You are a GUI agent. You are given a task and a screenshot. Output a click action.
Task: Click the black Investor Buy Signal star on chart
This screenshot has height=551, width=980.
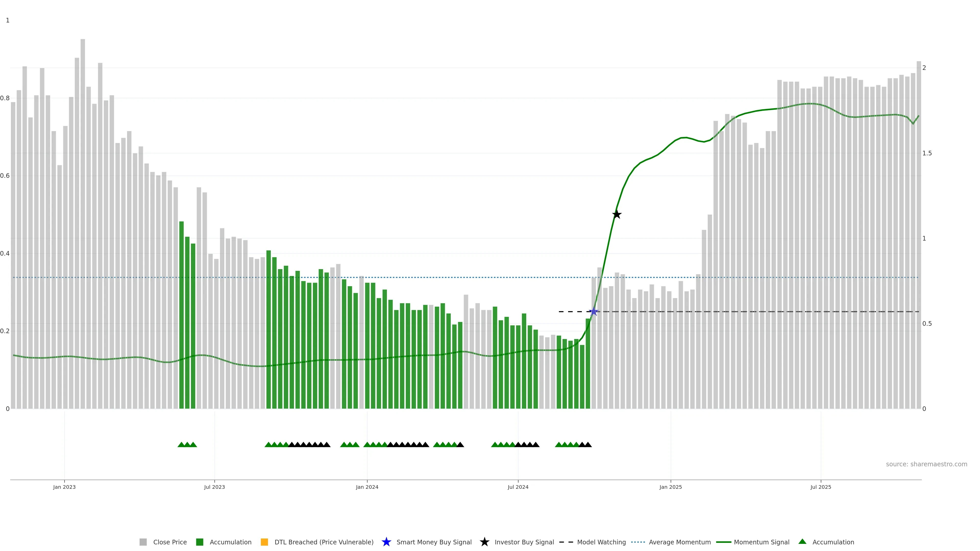click(617, 215)
